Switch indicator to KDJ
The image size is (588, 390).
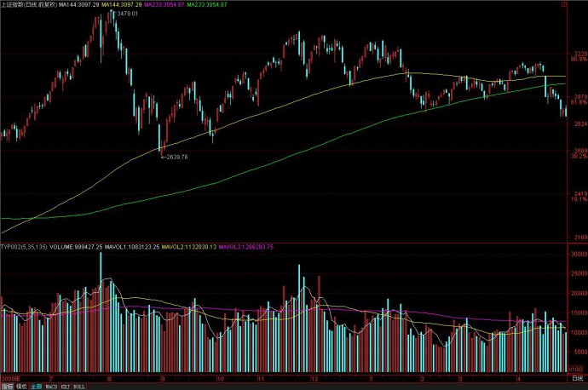(66, 387)
